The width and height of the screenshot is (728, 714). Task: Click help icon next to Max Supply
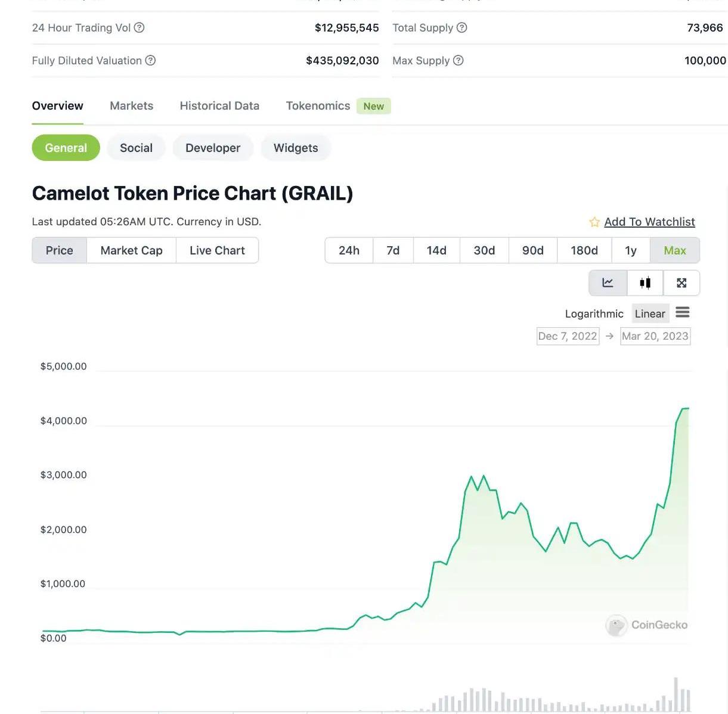(x=458, y=60)
